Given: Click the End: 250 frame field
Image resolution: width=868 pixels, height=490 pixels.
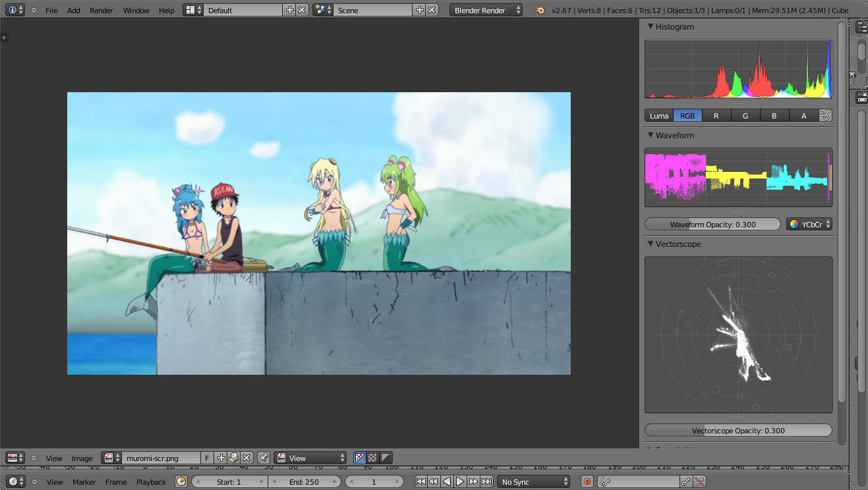Looking at the screenshot, I should tap(304, 481).
